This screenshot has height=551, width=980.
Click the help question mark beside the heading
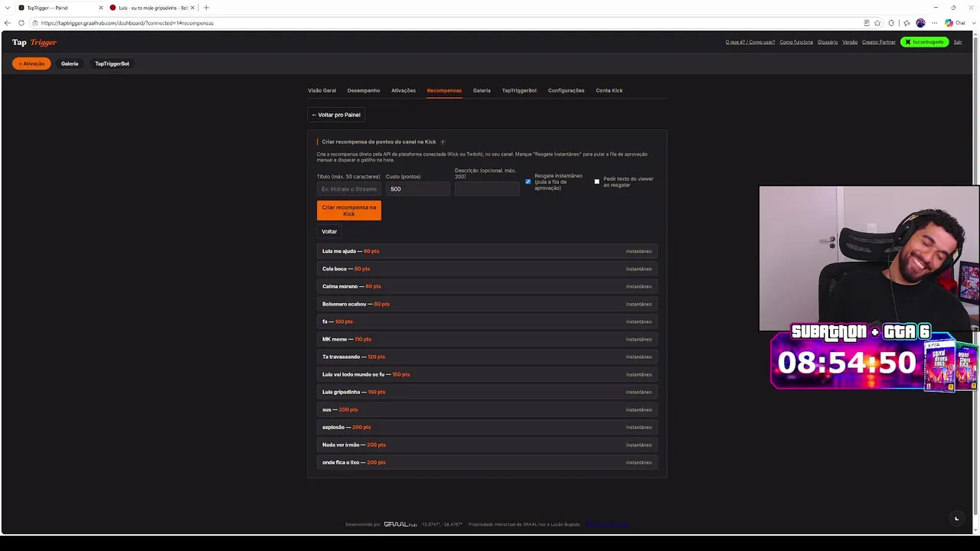(x=443, y=142)
